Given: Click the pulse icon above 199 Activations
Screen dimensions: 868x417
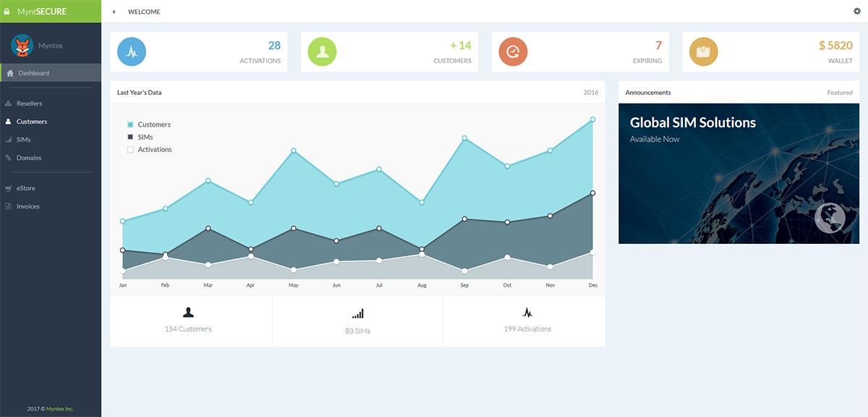Looking at the screenshot, I should tap(527, 313).
